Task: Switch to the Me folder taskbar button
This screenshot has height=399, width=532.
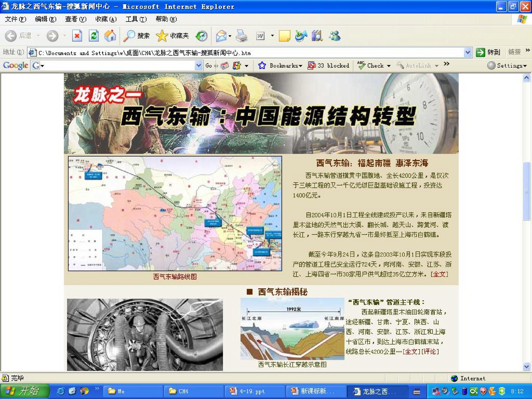Action: pyautogui.click(x=133, y=391)
